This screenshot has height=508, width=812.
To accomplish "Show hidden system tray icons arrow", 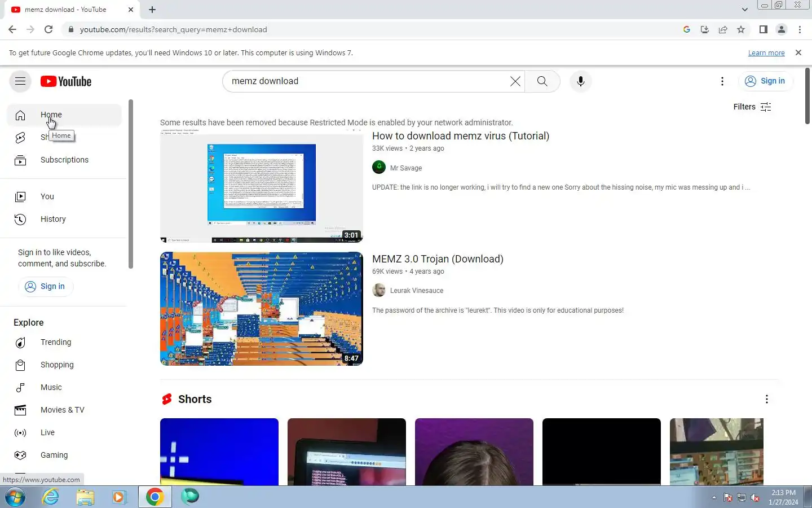I will pos(714,497).
